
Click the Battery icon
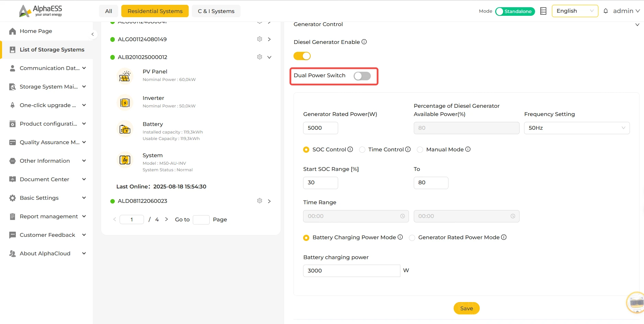point(125,129)
